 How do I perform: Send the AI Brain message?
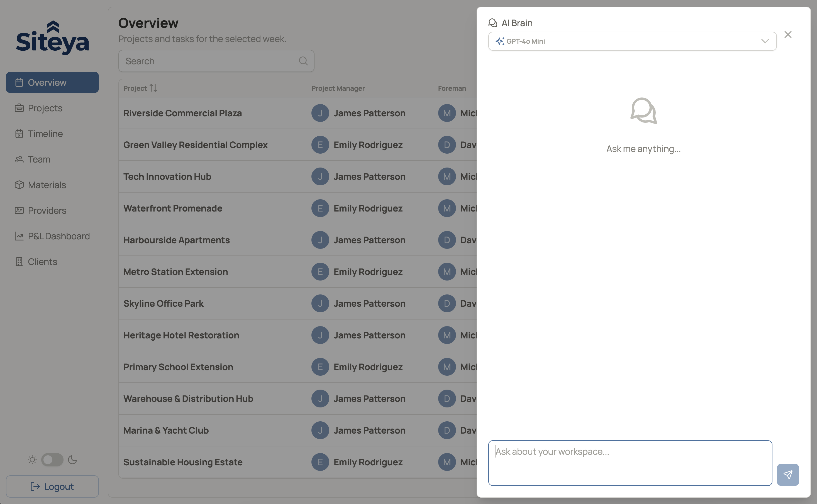point(788,474)
